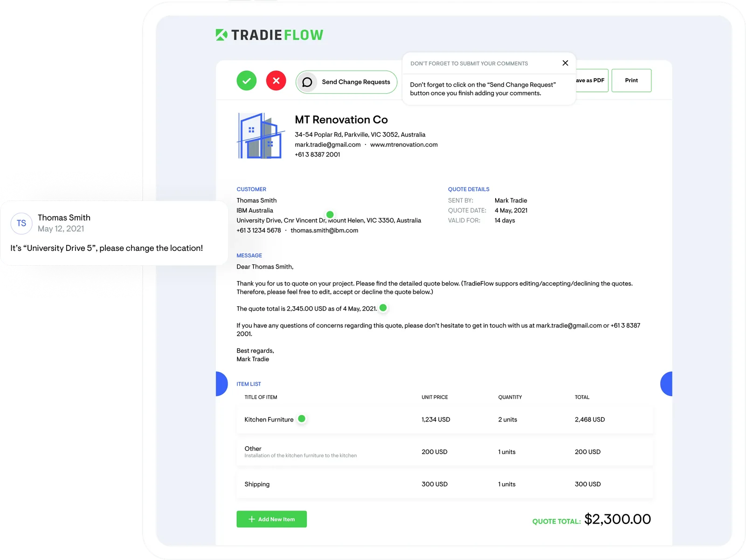The height and width of the screenshot is (560, 746).
Task: Print the quote
Action: click(631, 80)
